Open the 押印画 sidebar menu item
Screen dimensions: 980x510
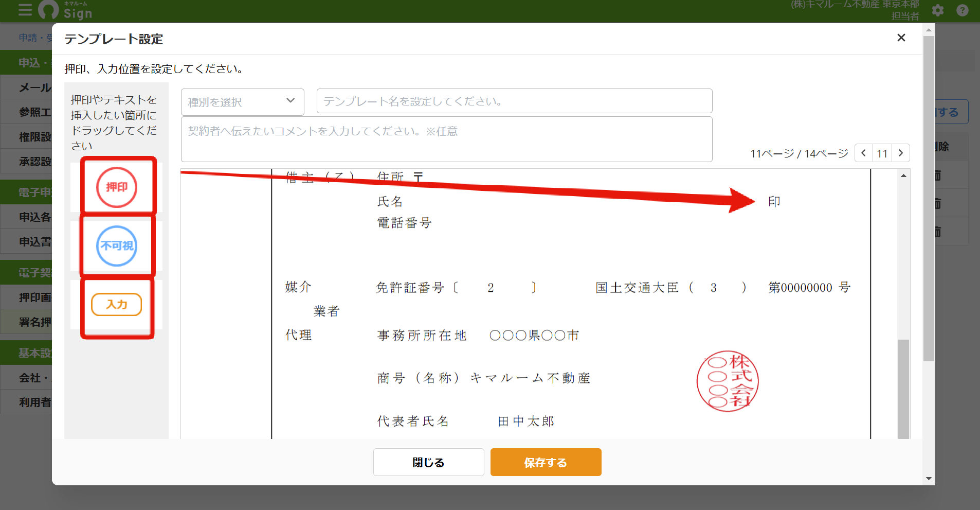[x=26, y=297]
